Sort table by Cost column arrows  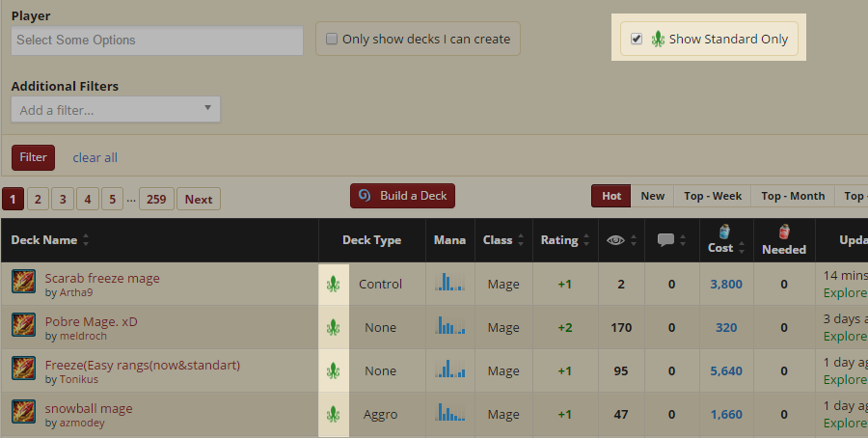[x=742, y=248]
